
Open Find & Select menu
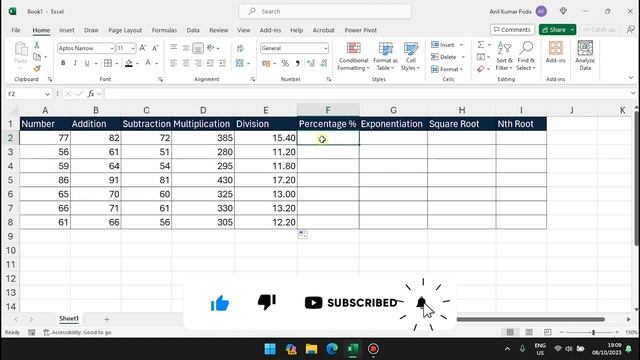(526, 56)
